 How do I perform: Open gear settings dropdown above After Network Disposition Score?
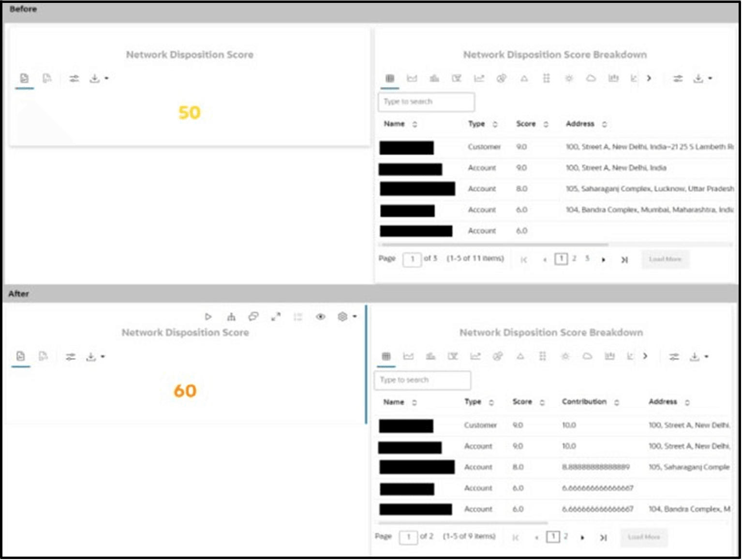tap(347, 317)
